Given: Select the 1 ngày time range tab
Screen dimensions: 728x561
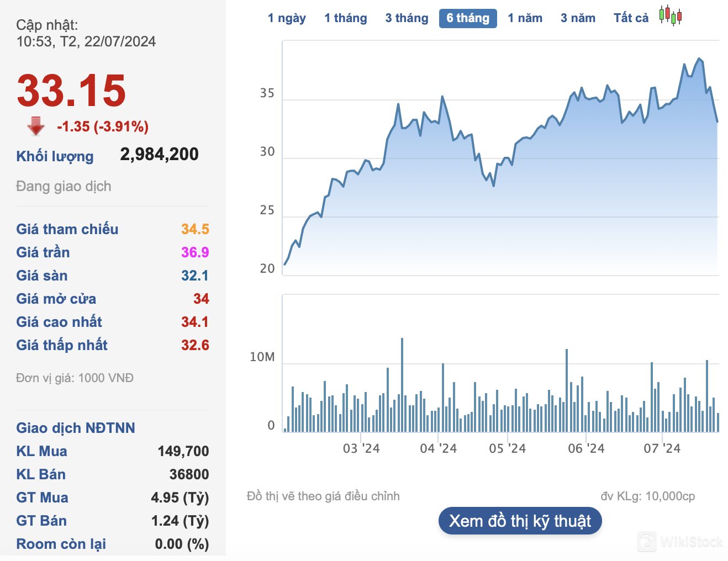Looking at the screenshot, I should pyautogui.click(x=287, y=18).
